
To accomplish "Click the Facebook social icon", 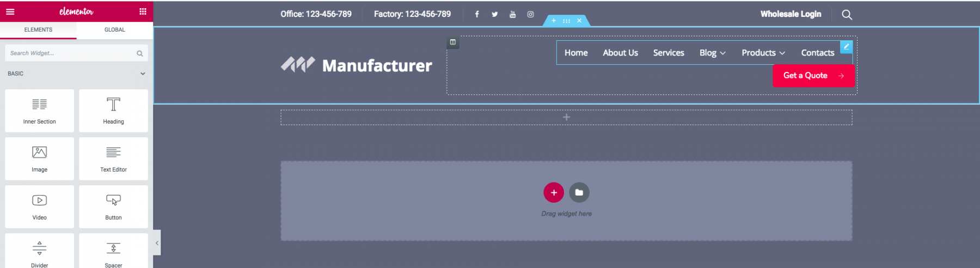I will tap(477, 14).
